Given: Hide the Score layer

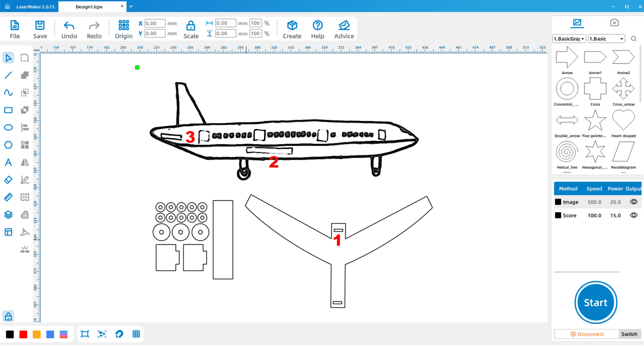Looking at the screenshot, I should tap(634, 215).
